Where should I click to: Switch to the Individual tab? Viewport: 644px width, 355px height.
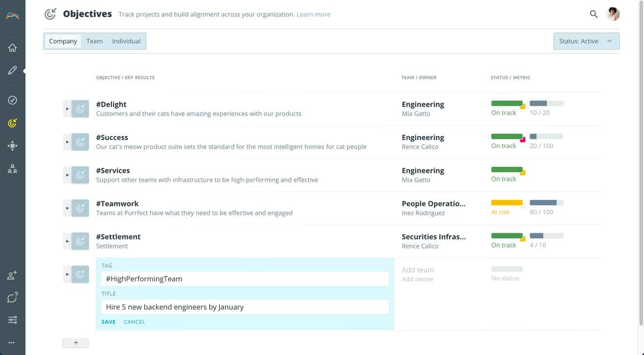126,41
